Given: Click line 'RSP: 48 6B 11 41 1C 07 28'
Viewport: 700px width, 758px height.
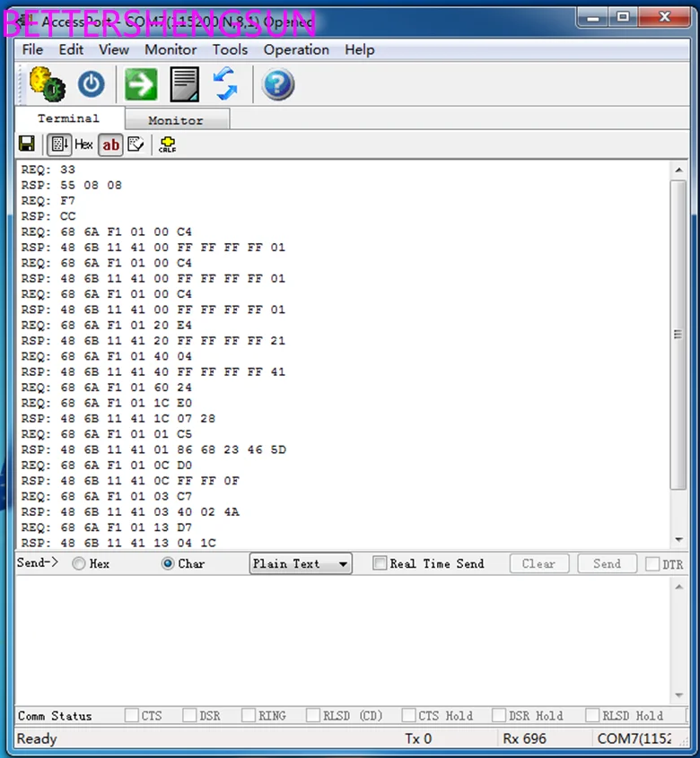Looking at the screenshot, I should tap(118, 419).
